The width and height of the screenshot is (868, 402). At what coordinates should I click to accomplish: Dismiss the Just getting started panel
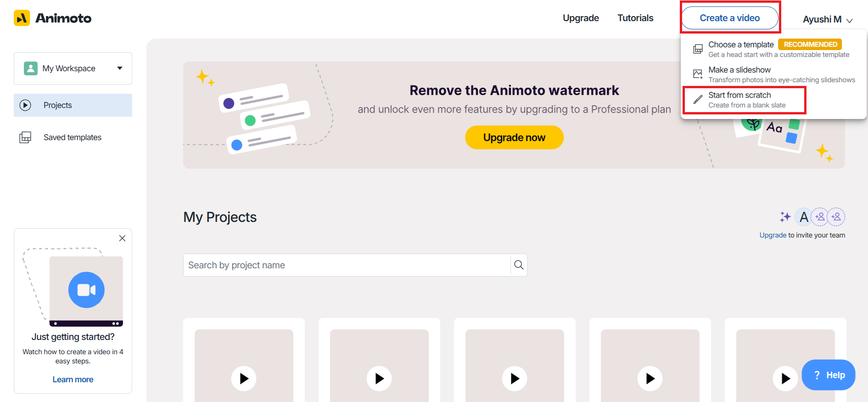click(122, 238)
